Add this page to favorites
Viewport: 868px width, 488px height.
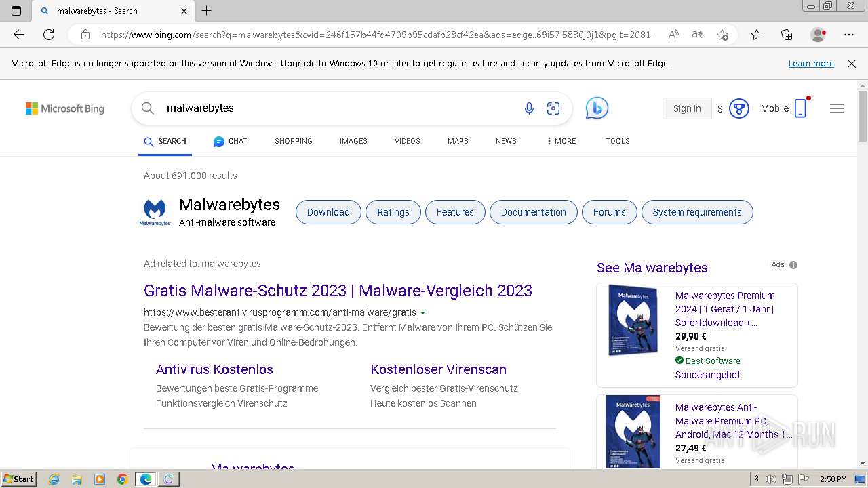(x=723, y=35)
